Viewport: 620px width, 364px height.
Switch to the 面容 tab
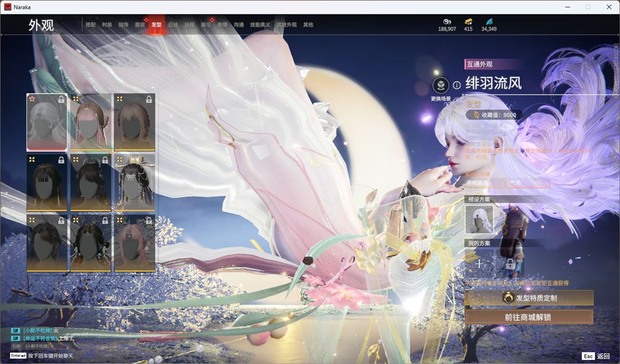(139, 25)
